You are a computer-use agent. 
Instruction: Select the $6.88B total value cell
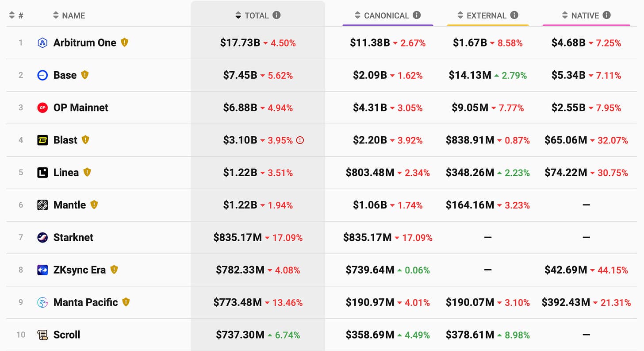click(240, 108)
